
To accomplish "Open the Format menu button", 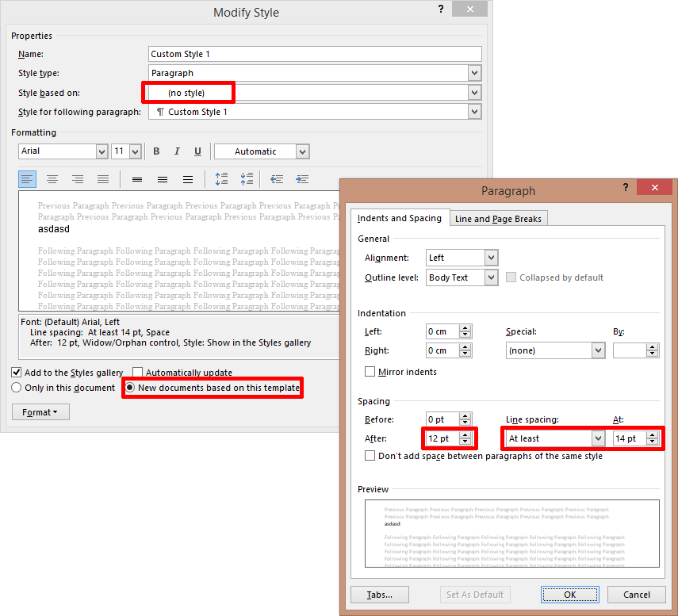I will pyautogui.click(x=40, y=411).
